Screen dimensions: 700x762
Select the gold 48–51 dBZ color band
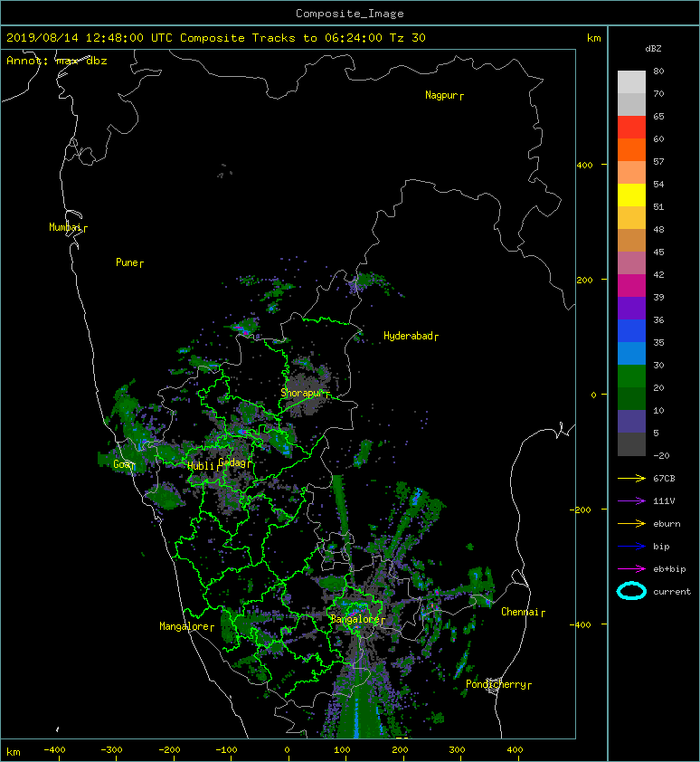631,218
